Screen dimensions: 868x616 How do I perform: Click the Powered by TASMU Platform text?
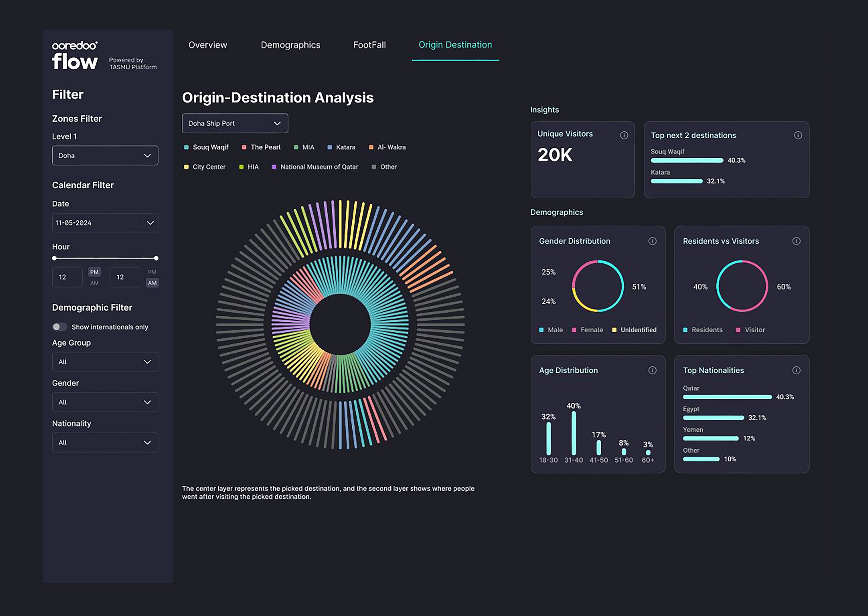[x=133, y=63]
